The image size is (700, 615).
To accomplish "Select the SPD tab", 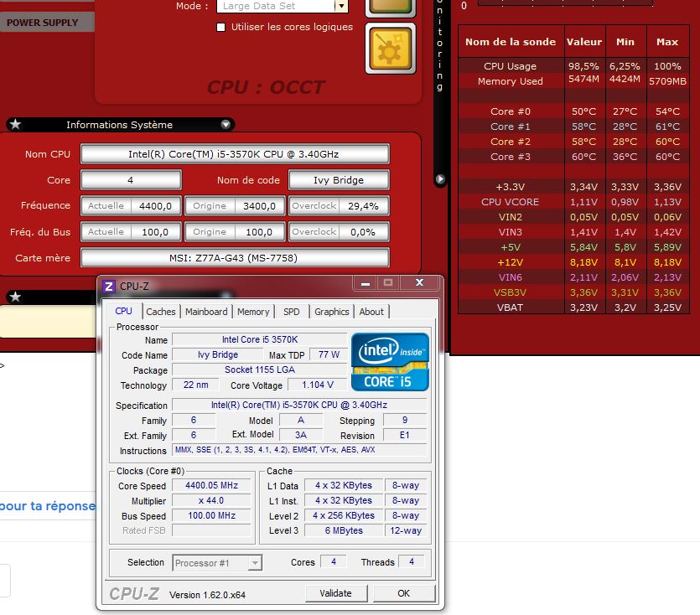I will click(291, 312).
